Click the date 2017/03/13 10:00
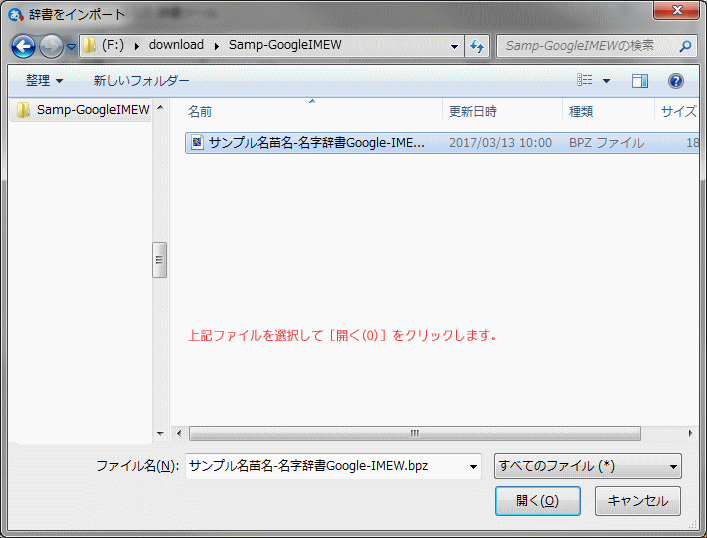This screenshot has height=538, width=707. click(500, 143)
